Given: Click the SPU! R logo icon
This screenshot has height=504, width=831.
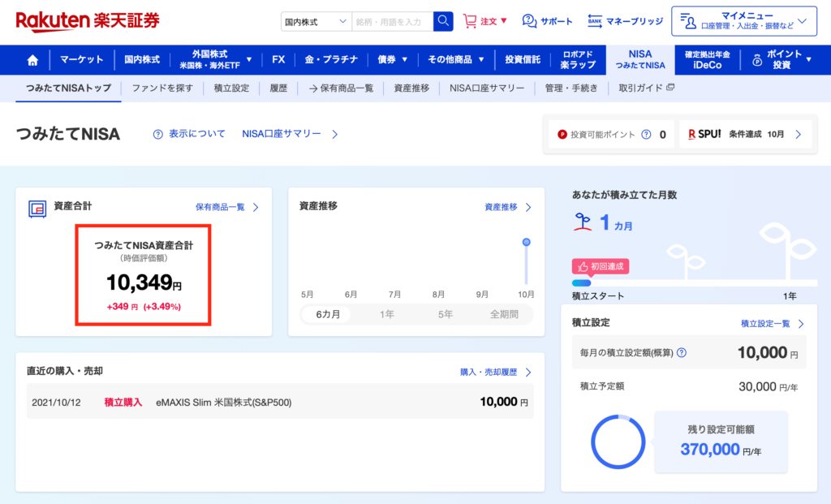Looking at the screenshot, I should 691,135.
